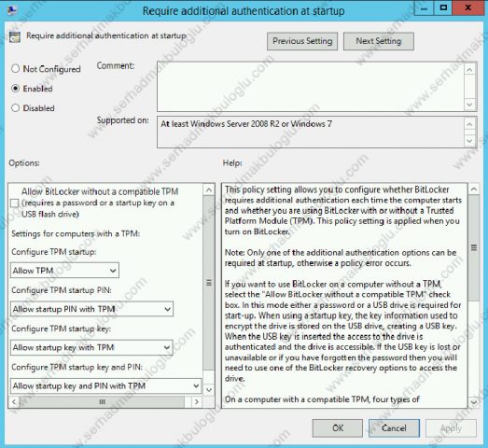Viewport: 488px width, 448px height.
Task: Open the Configure TPM startup dropdown
Action: 64,271
